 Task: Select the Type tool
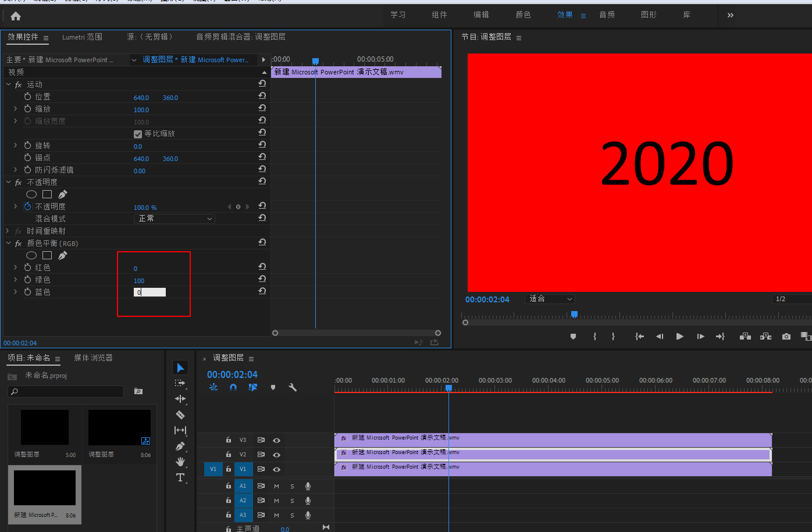[x=180, y=477]
